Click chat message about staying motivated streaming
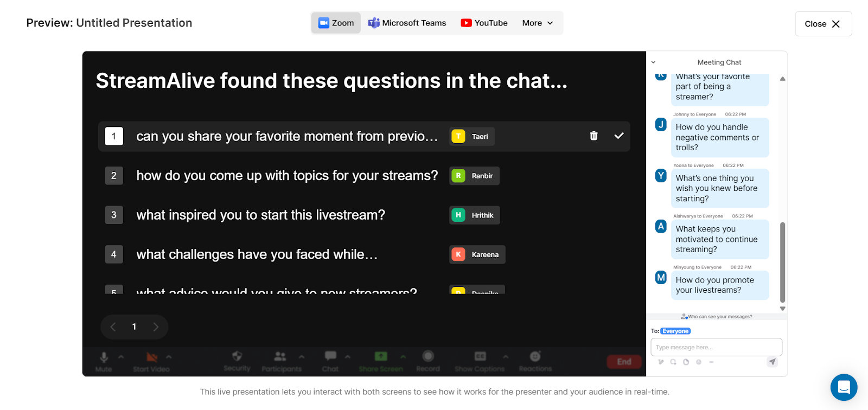 pyautogui.click(x=720, y=239)
